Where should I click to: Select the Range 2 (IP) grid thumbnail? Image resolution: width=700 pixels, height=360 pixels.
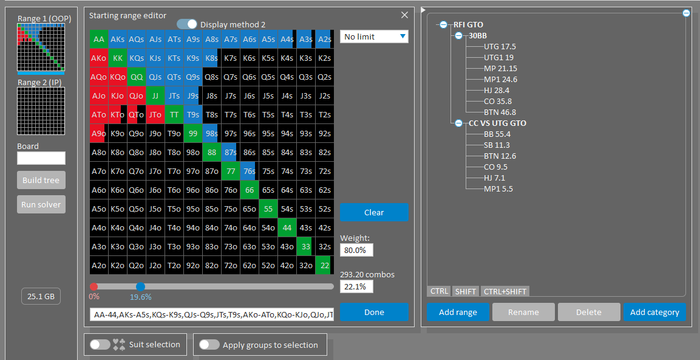click(41, 111)
